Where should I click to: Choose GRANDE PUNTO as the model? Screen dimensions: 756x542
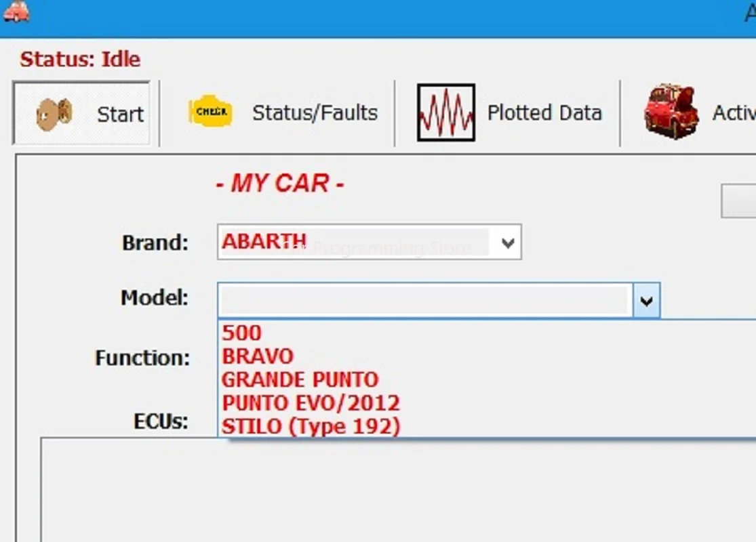(x=300, y=379)
